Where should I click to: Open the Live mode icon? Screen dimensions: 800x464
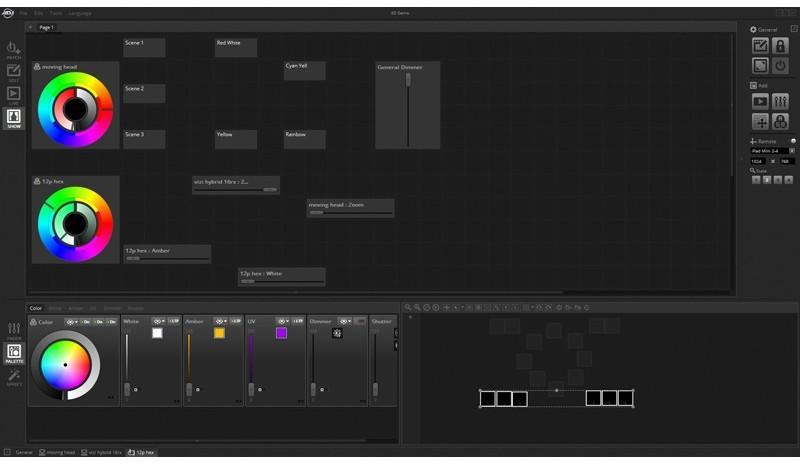13,95
